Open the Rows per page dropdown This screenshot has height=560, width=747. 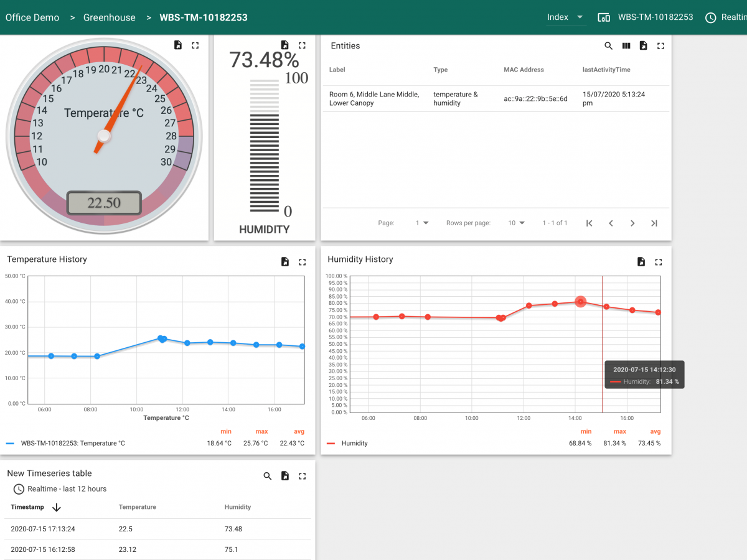click(517, 223)
